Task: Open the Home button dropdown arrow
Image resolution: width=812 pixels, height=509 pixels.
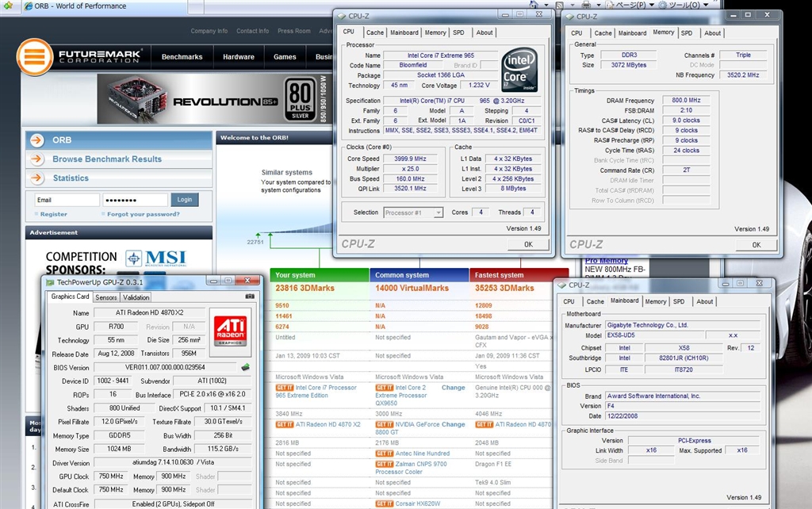Action: 546,6
